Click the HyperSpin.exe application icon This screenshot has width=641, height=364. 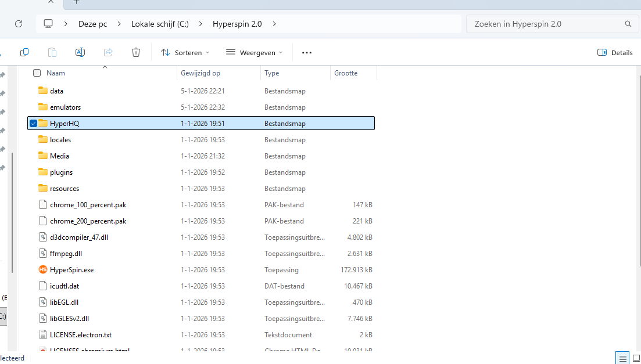click(42, 270)
